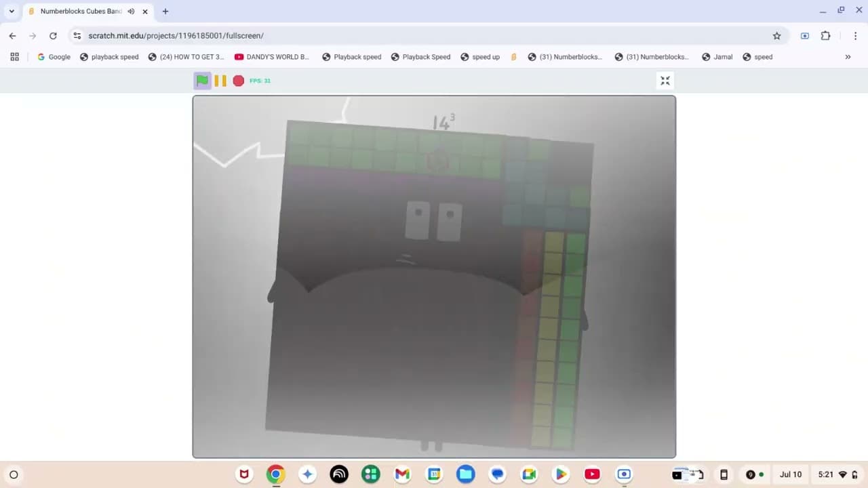Image resolution: width=868 pixels, height=488 pixels.
Task: Open the Extensions puzzle menu
Action: [825, 36]
